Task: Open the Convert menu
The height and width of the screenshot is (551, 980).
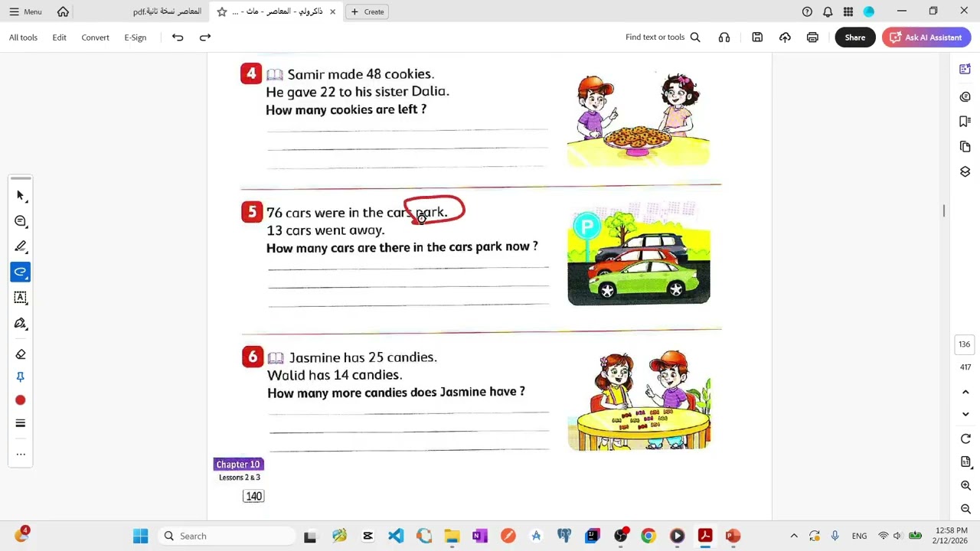Action: [x=96, y=37]
